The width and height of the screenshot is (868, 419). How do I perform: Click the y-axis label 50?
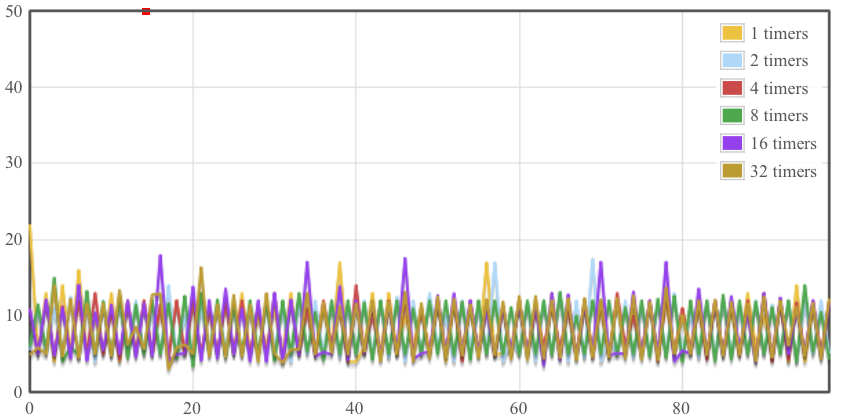[x=13, y=11]
